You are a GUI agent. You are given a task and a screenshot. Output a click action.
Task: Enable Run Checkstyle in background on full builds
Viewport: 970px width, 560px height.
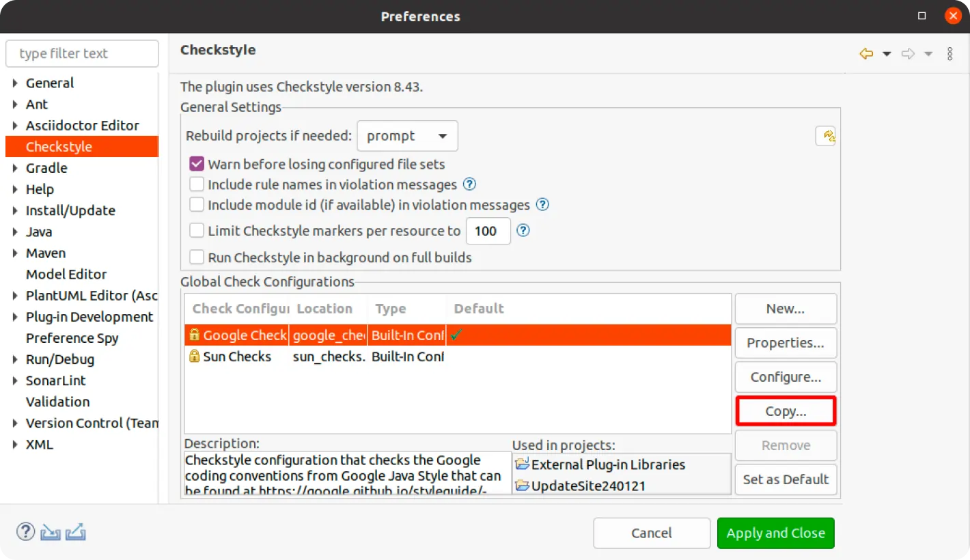[x=197, y=257]
